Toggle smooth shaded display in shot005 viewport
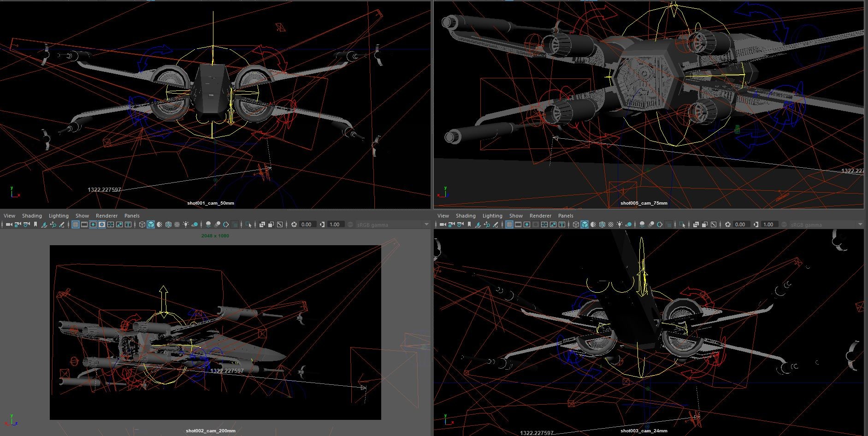This screenshot has height=436, width=868. pyautogui.click(x=584, y=224)
